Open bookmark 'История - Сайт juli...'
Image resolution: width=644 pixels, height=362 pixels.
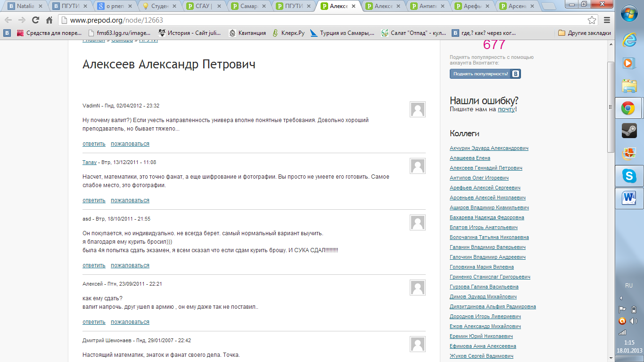(x=190, y=33)
